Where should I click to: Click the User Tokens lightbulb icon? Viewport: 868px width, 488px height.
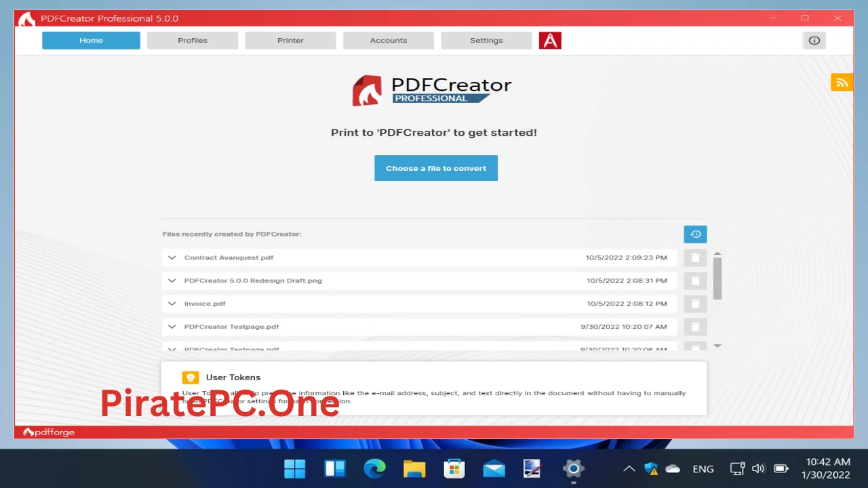coord(191,378)
